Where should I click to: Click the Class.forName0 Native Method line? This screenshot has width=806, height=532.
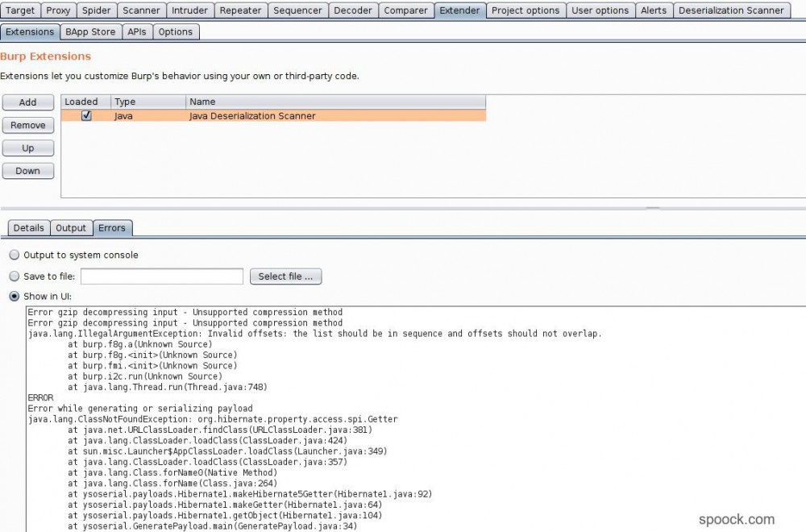point(172,473)
